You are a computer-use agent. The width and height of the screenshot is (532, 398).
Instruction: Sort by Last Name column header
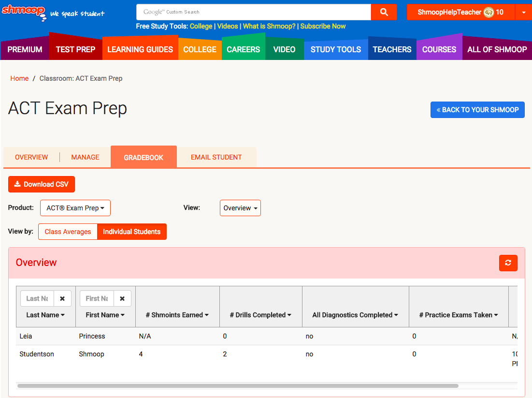(x=45, y=315)
